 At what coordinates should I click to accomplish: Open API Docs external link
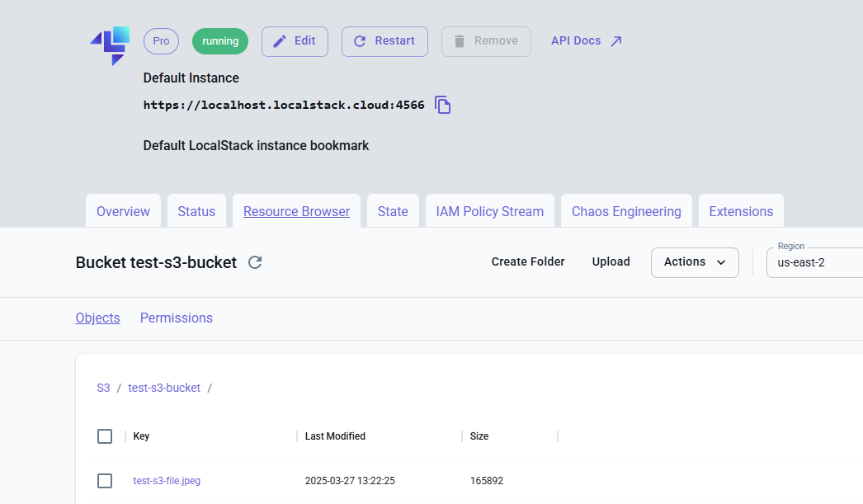point(587,41)
